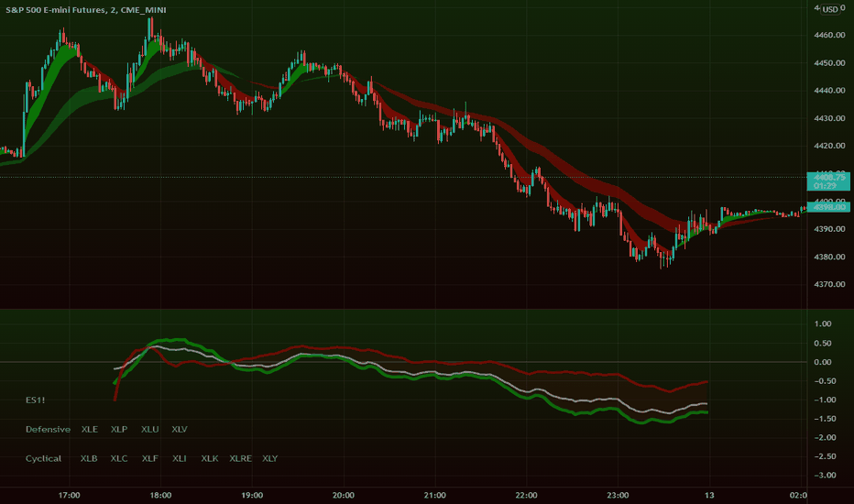Viewport: 854px width, 504px height.
Task: Click the 0.50 indicator scale value
Action: click(x=823, y=344)
